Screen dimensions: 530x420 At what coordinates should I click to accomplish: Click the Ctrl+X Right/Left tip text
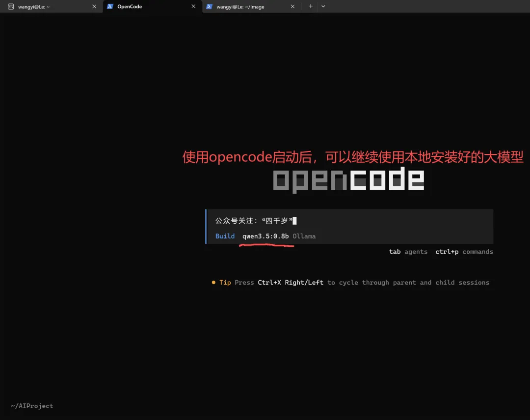click(x=291, y=283)
